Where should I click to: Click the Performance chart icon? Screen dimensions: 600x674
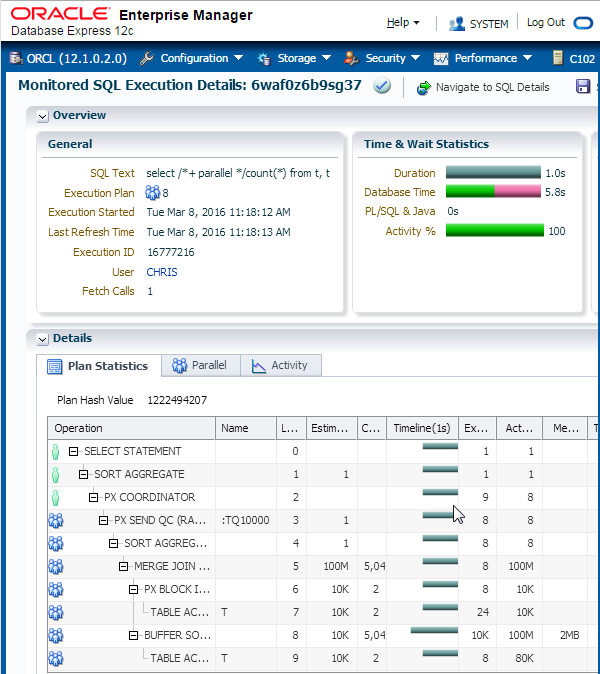[x=441, y=58]
